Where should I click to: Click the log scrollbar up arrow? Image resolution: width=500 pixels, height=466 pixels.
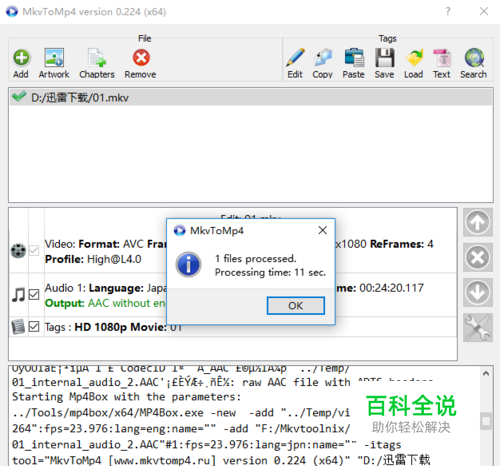(486, 374)
